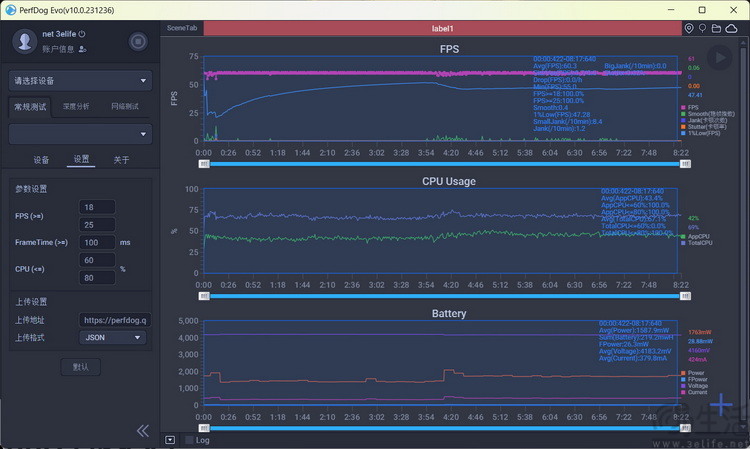Expand the empty app selection dropdown
Image resolution: width=750 pixels, height=449 pixels.
(x=80, y=134)
